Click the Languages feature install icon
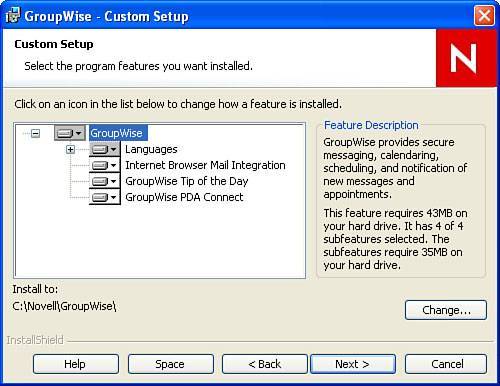This screenshot has height=386, width=500. pyautogui.click(x=105, y=149)
